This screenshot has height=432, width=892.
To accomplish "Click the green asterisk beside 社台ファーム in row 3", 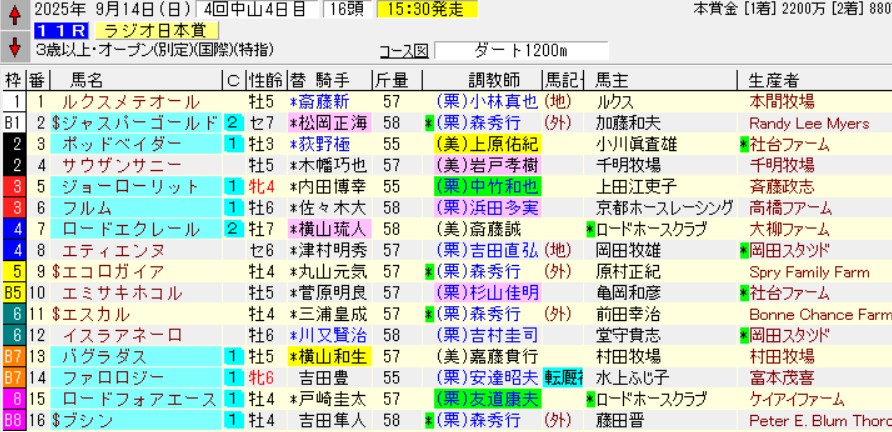I will [x=742, y=144].
